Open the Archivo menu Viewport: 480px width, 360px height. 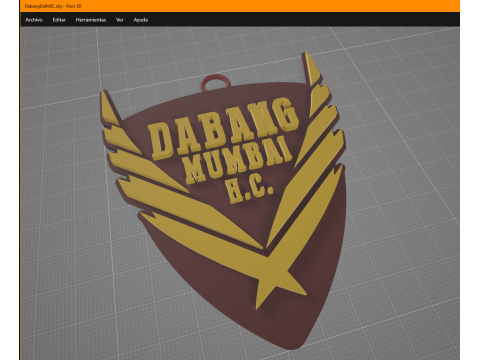click(x=34, y=20)
